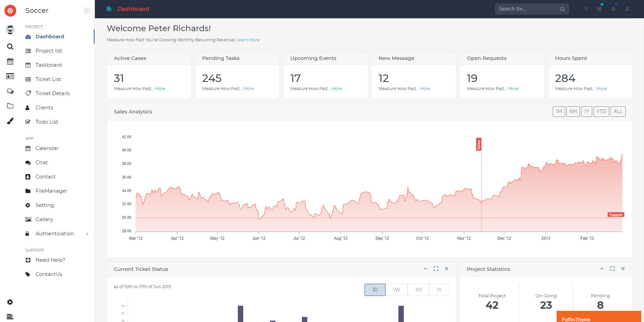Click More link in Upcoming Events card

337,89
